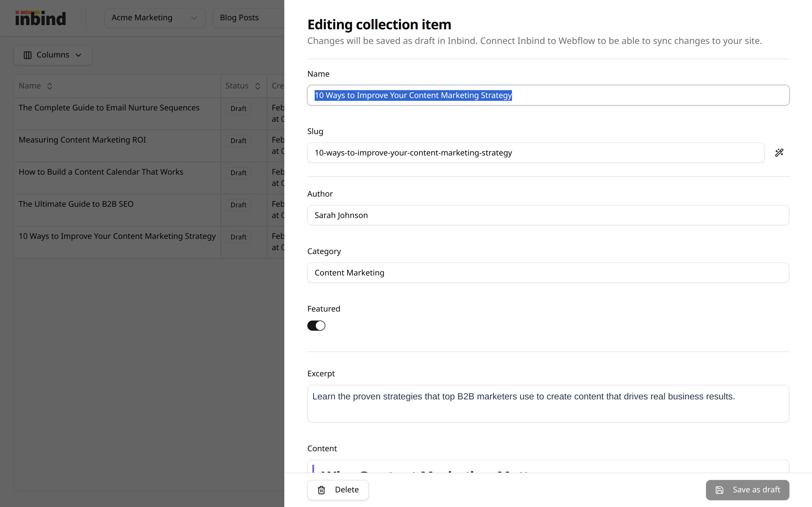Click the inbind logo
Screen dimensions: 812x507
[x=41, y=18]
